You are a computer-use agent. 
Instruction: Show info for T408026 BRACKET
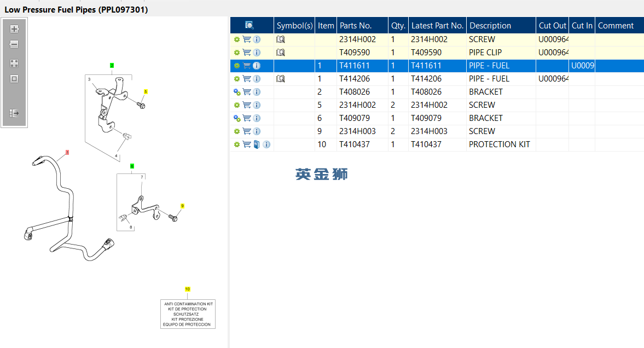click(257, 92)
